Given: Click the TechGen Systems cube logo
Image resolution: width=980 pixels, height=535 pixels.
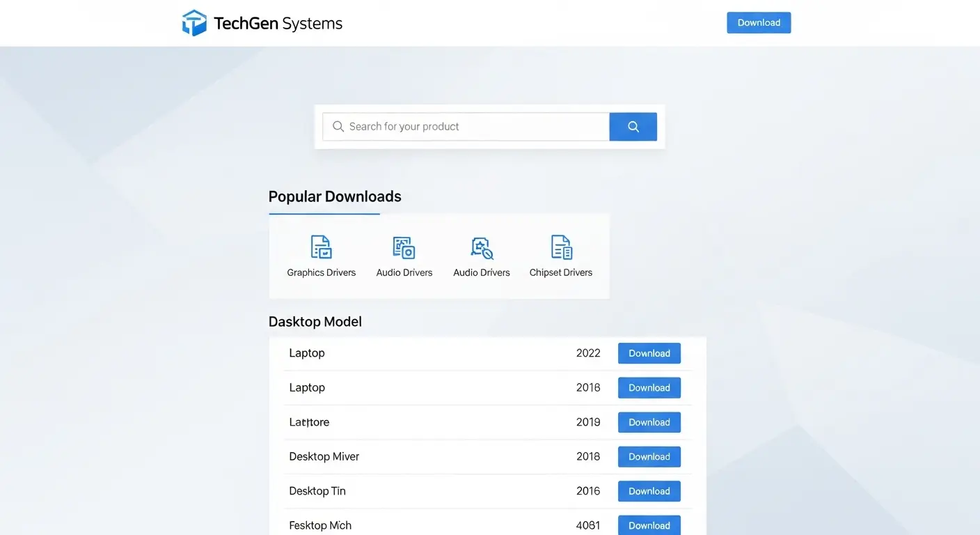Looking at the screenshot, I should point(194,23).
